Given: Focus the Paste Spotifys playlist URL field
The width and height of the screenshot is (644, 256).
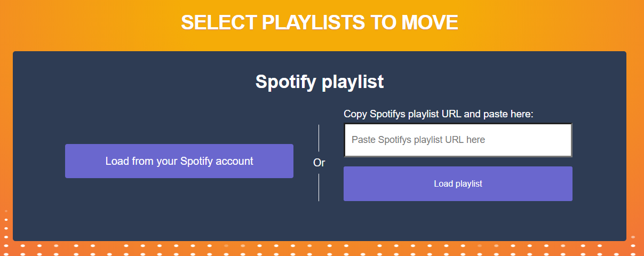Looking at the screenshot, I should (x=458, y=140).
